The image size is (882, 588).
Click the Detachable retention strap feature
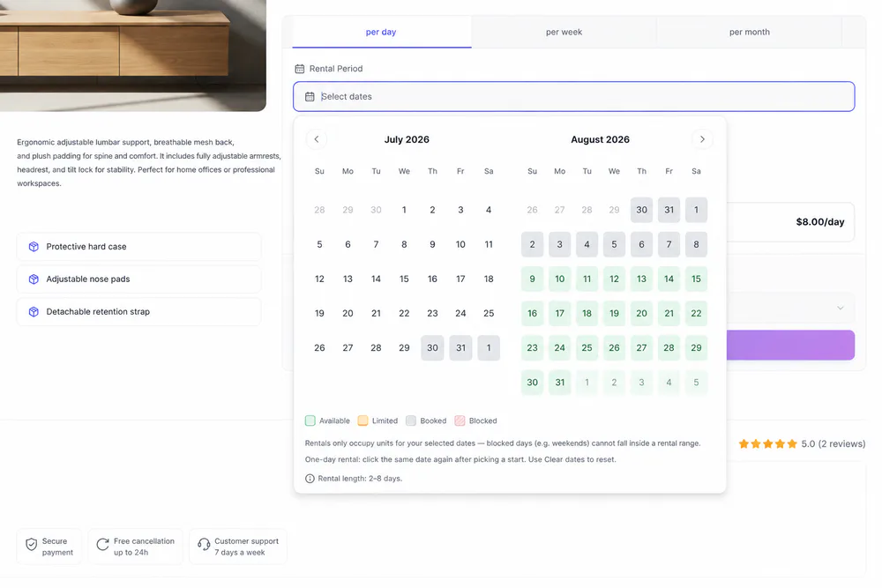(x=139, y=312)
